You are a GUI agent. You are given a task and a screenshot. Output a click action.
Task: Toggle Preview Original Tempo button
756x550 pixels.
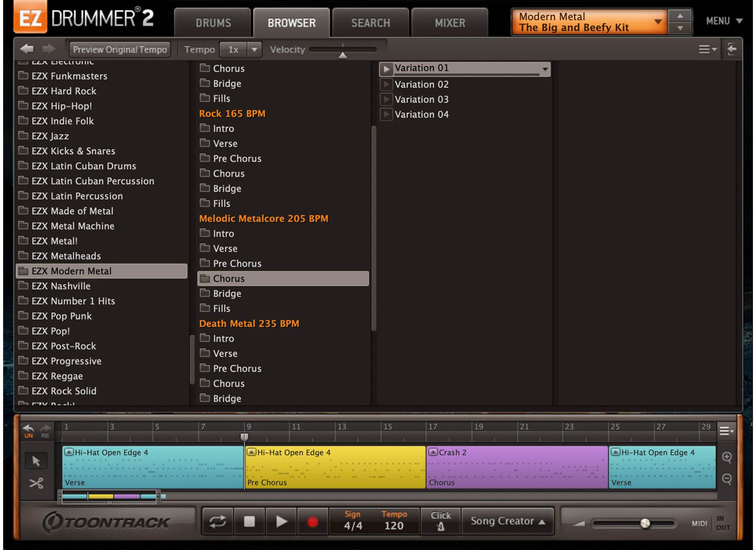point(120,50)
